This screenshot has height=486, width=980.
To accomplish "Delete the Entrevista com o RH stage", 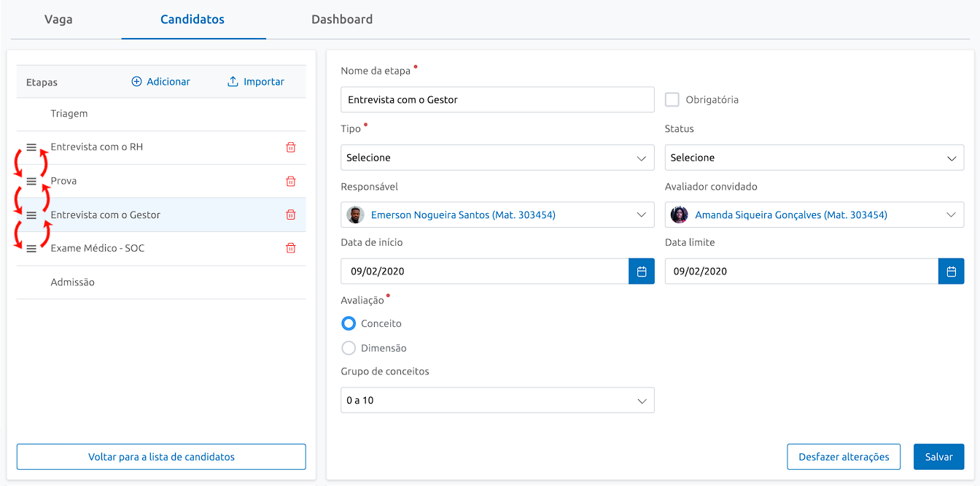I will click(x=290, y=147).
